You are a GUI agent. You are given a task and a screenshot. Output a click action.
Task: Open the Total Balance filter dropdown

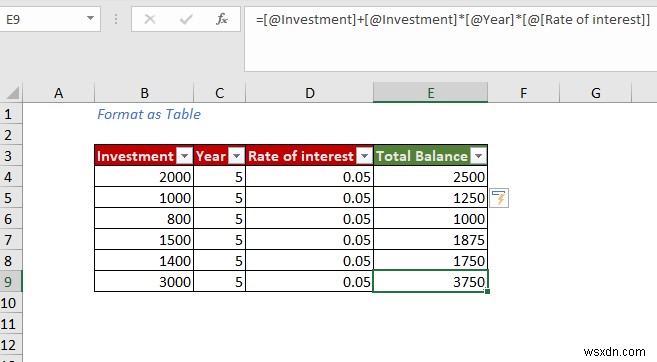point(479,156)
